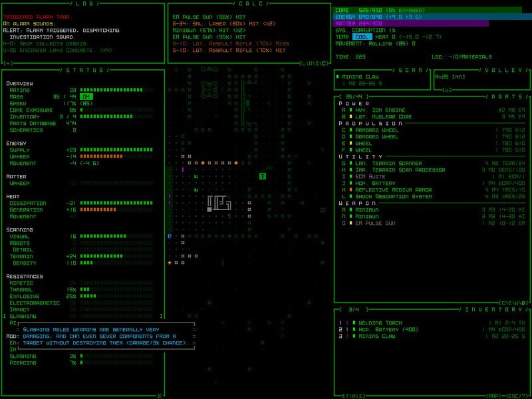Screen dimensions: 532x399
Task: Toggle the EM Pulse Gun weapon state square
Action: (x=350, y=223)
